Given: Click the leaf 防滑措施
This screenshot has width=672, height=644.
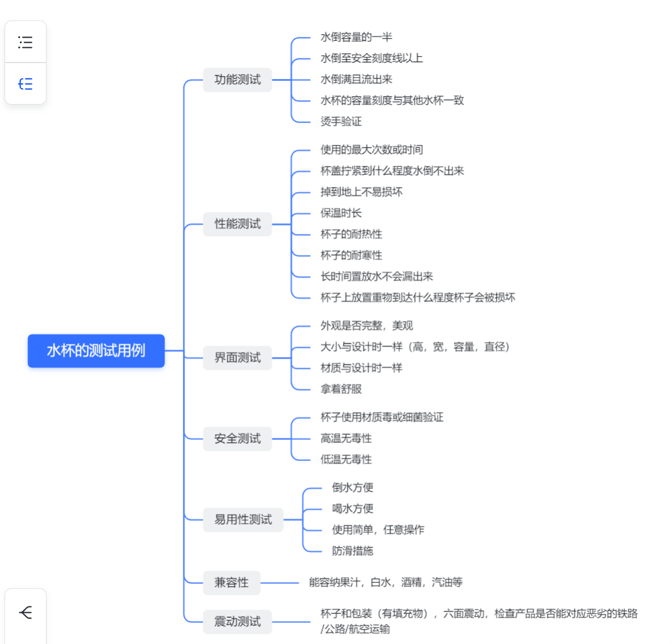Looking at the screenshot, I should 353,551.
